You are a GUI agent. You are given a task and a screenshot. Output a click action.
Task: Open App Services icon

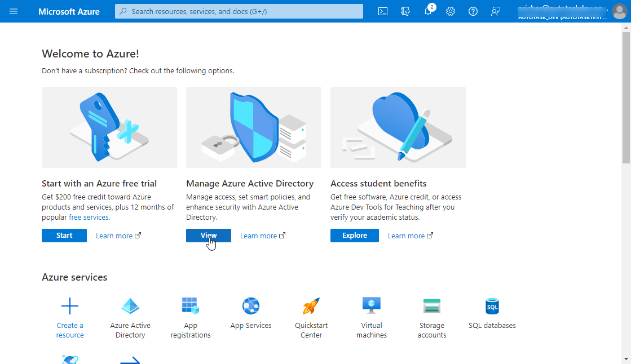click(251, 306)
